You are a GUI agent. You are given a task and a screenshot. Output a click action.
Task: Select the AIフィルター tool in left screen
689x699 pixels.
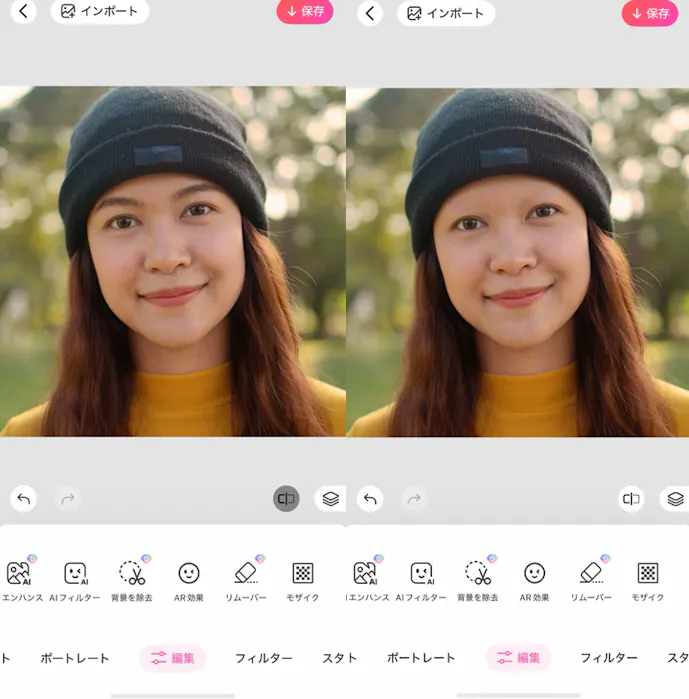tap(75, 580)
